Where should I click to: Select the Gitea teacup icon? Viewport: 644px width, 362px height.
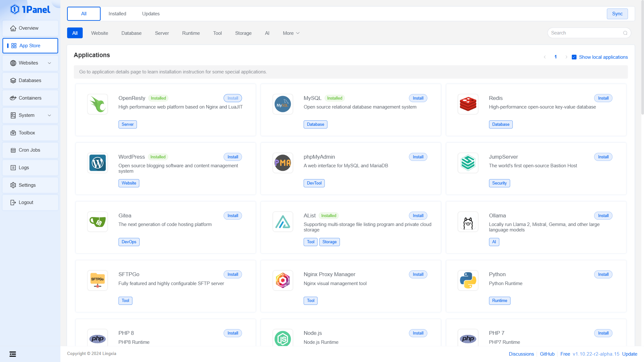(97, 222)
